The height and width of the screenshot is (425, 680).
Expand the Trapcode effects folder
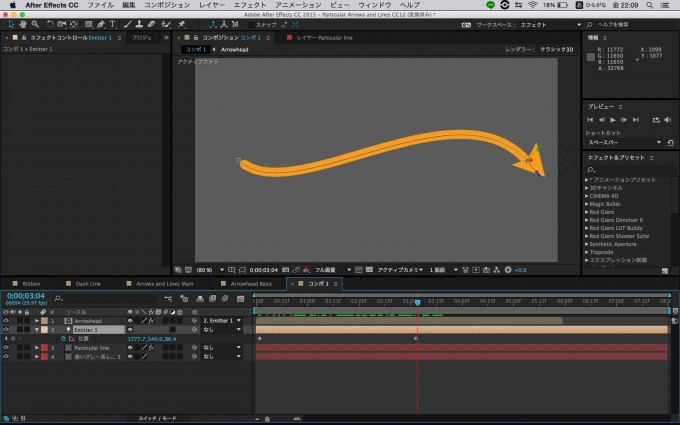click(587, 251)
